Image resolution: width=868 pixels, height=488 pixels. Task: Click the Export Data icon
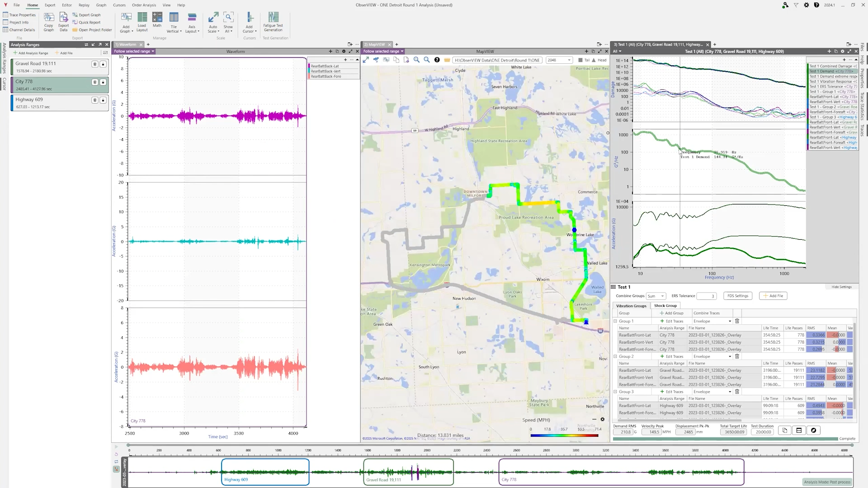click(x=63, y=22)
